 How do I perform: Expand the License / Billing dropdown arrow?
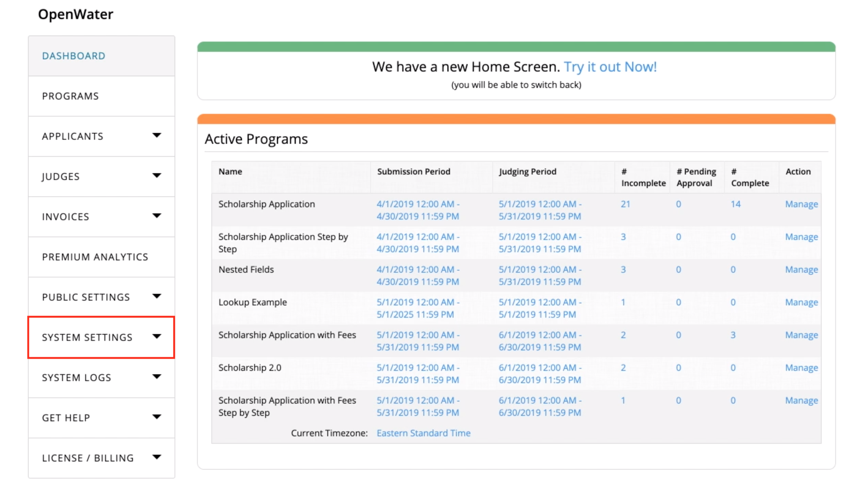[x=157, y=457]
